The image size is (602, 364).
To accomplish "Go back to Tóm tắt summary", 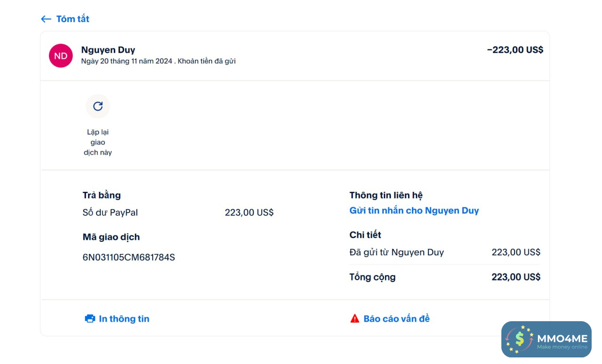I will (72, 19).
